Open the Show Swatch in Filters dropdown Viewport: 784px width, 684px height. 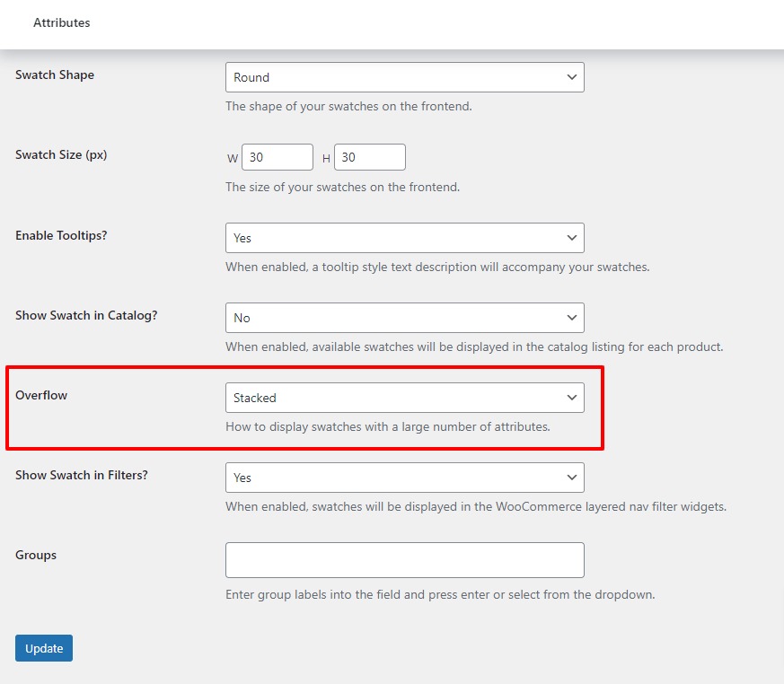[x=404, y=478]
